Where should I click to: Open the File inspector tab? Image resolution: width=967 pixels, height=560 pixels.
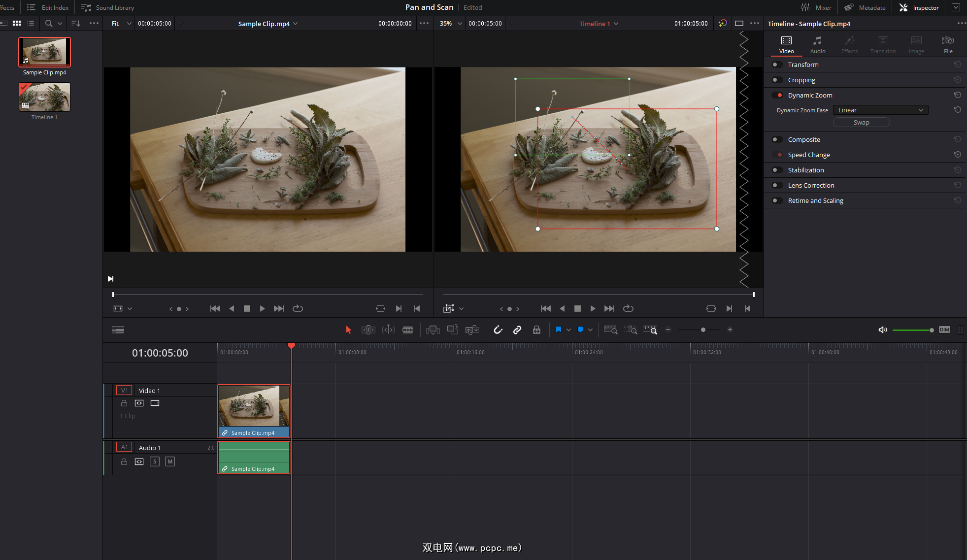click(948, 44)
